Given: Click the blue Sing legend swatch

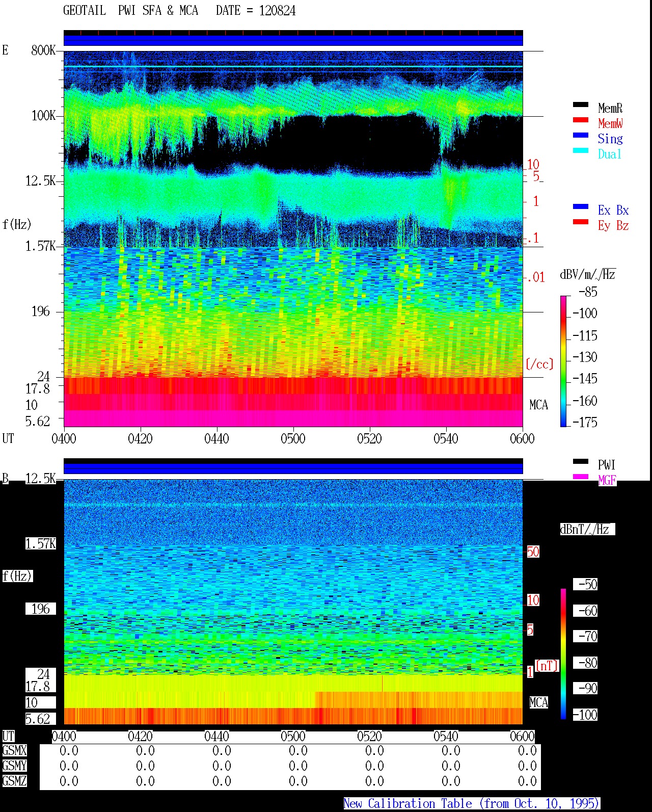Looking at the screenshot, I should coord(581,136).
